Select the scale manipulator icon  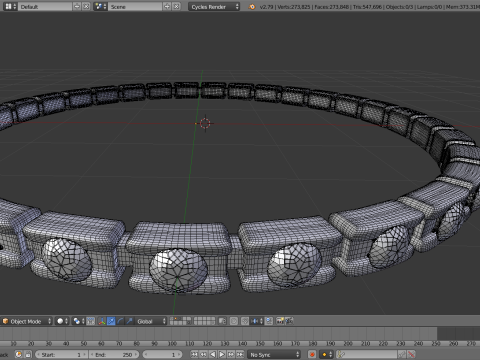129,321
